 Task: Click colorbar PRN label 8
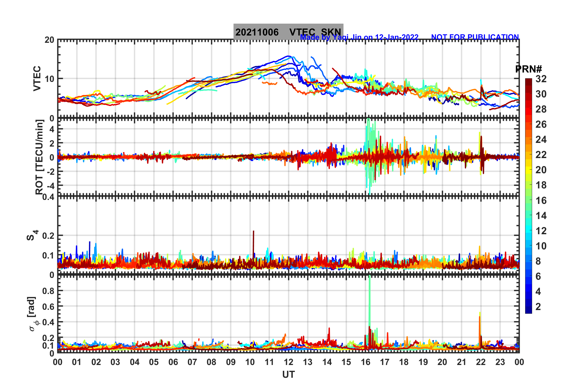click(538, 261)
